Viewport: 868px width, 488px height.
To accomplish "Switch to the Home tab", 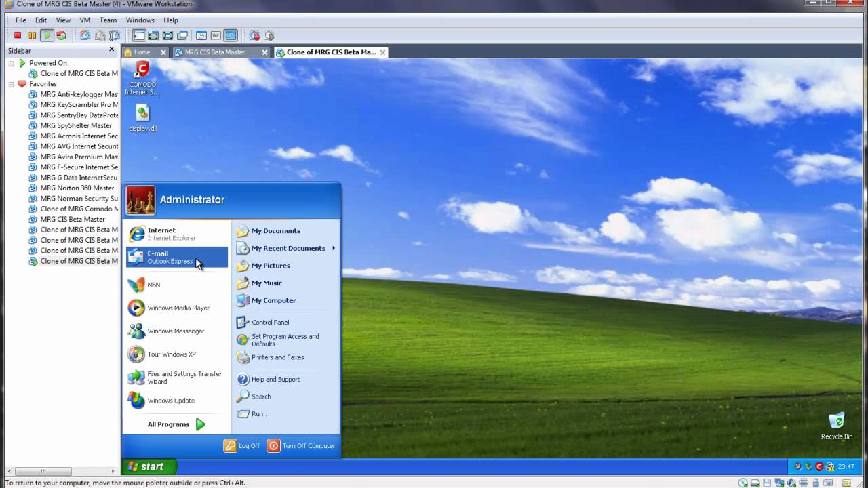I will 142,52.
